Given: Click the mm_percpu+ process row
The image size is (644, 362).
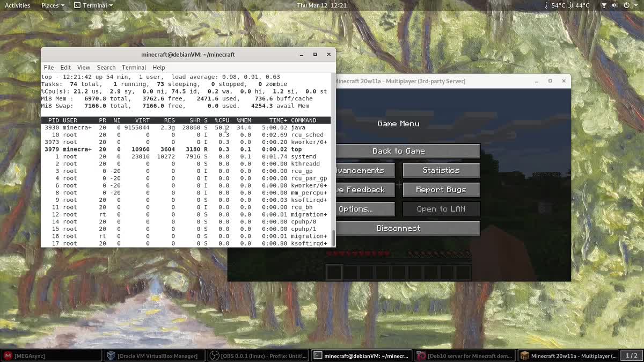Looking at the screenshot, I should click(x=186, y=193).
